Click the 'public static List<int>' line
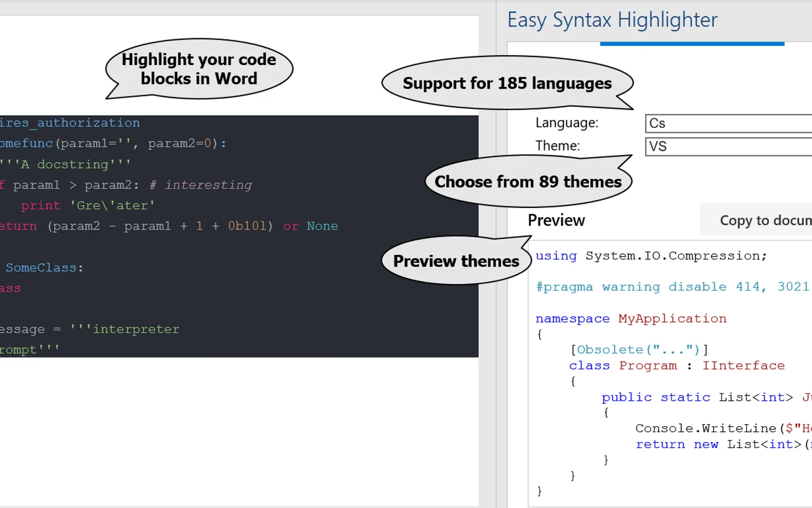Screen dimensions: 812x508 click(x=706, y=397)
